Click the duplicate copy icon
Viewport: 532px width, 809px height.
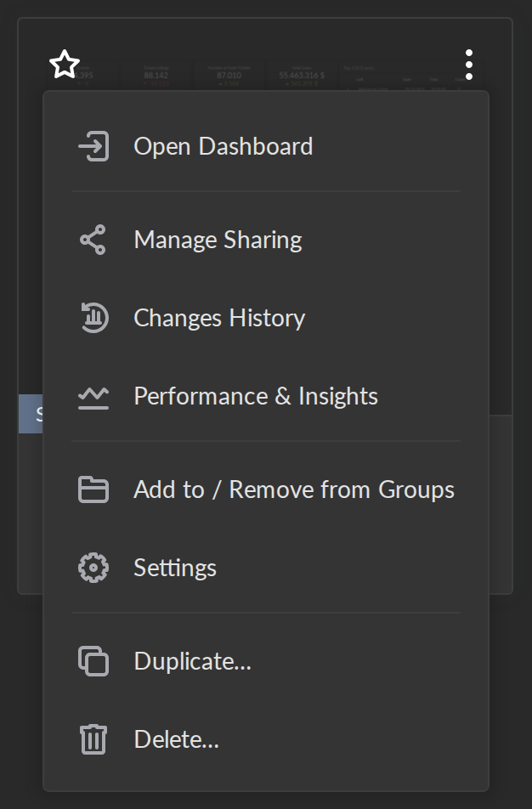pos(93,661)
